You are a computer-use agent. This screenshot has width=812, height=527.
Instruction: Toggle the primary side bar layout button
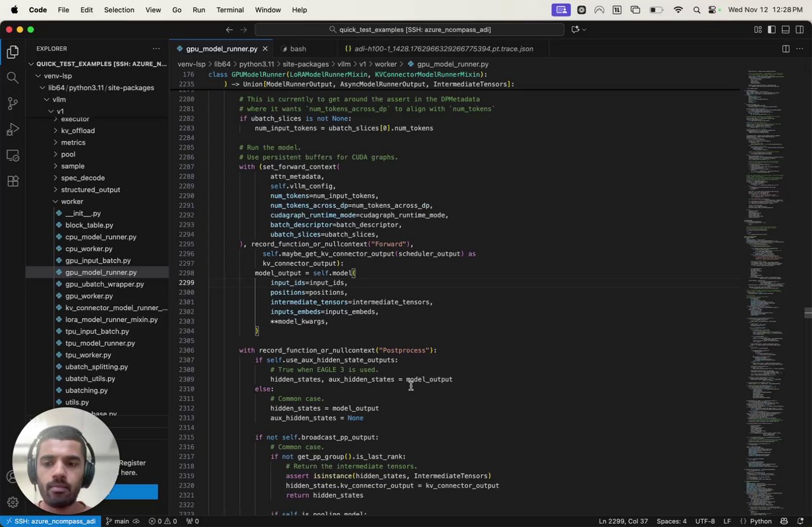771,30
